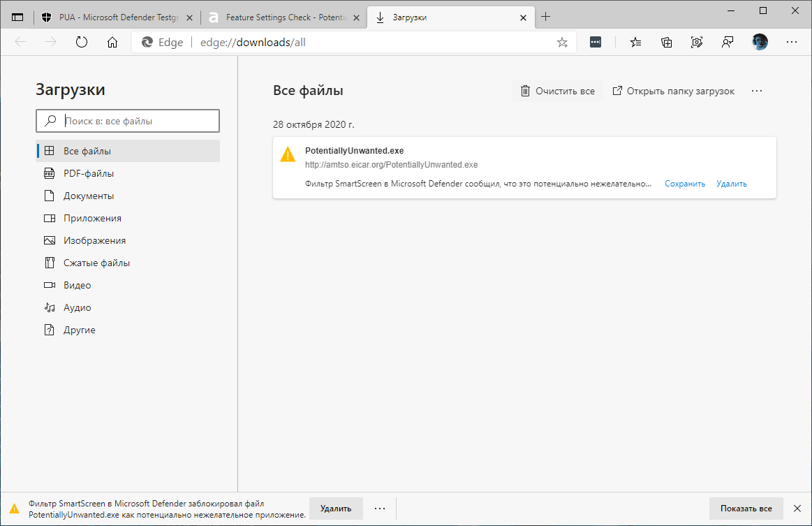Viewport: 812px width, 526px height.
Task: Click Показать все button in download bar
Action: [746, 509]
